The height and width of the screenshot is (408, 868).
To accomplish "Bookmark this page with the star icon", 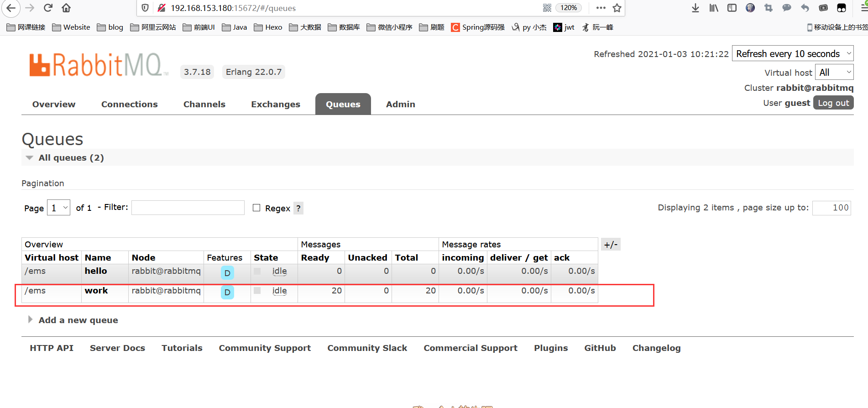I will [x=617, y=8].
